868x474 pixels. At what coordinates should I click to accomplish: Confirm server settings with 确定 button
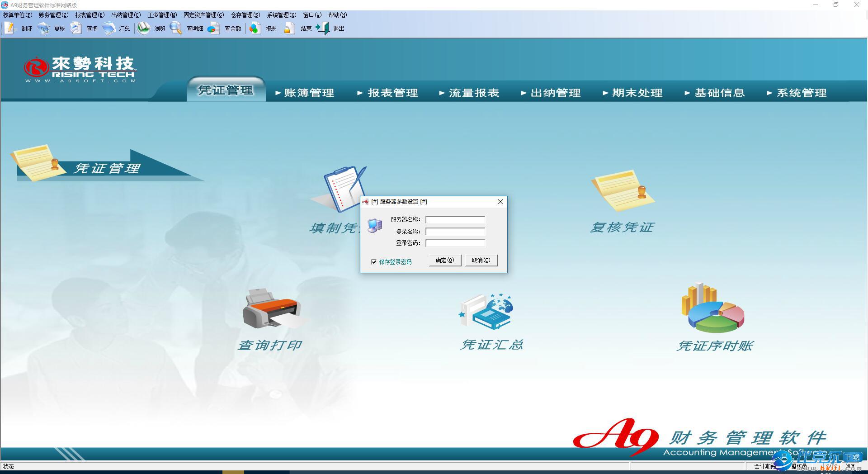(x=444, y=260)
